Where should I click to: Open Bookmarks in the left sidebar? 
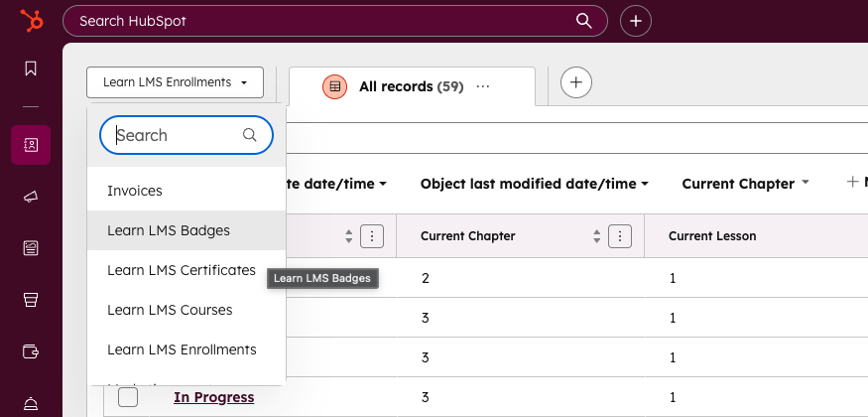click(x=31, y=69)
